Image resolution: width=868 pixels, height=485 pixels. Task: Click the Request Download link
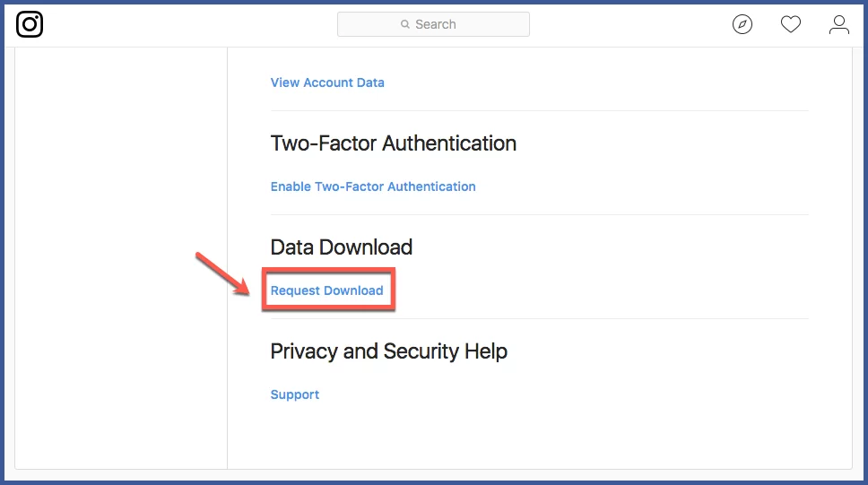[x=327, y=290]
